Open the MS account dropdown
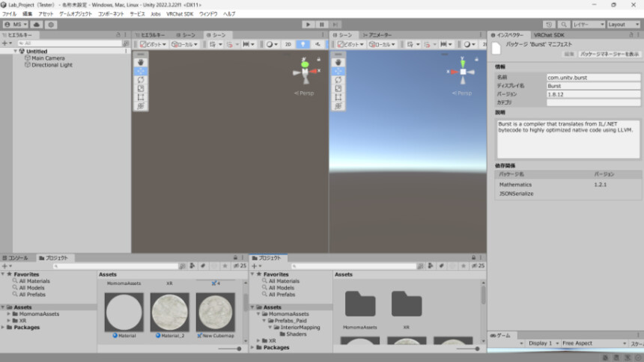Screen dimensions: 644x362 point(15,25)
